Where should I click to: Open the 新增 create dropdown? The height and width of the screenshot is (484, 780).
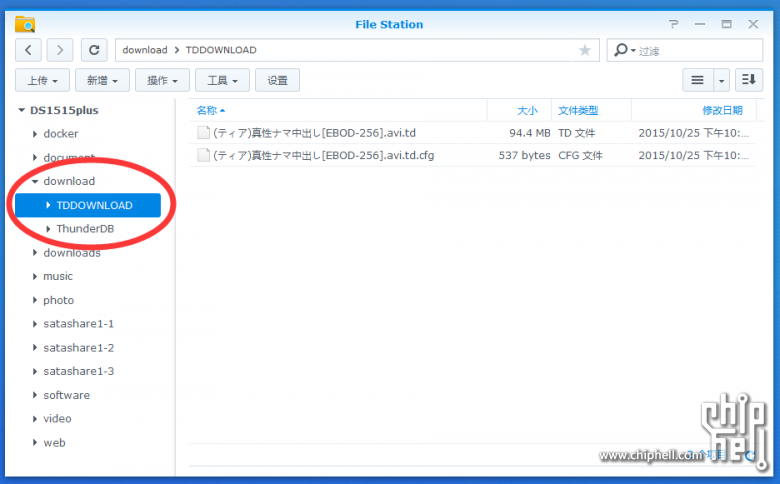[x=102, y=80]
